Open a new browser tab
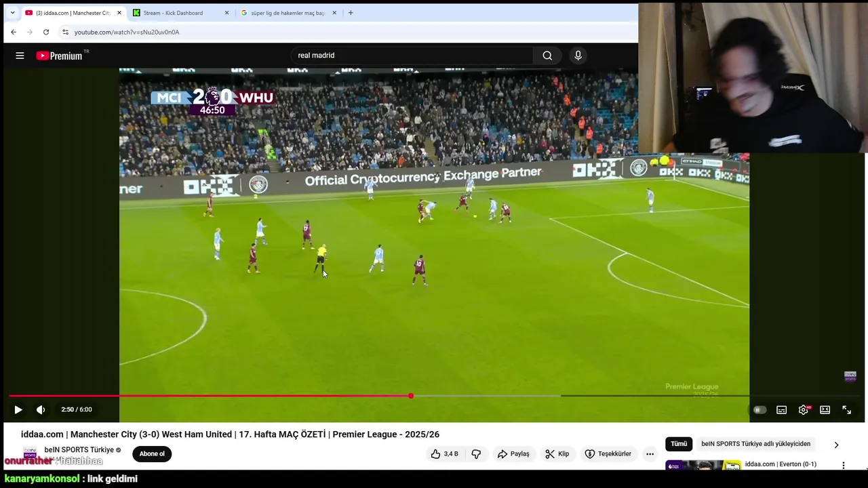This screenshot has width=868, height=488. tap(351, 13)
